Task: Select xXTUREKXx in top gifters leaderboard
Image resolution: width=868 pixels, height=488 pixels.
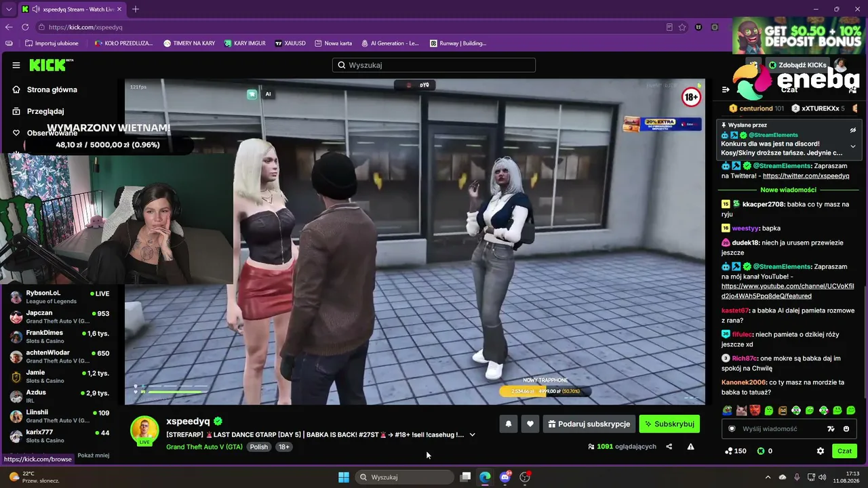Action: click(818, 108)
